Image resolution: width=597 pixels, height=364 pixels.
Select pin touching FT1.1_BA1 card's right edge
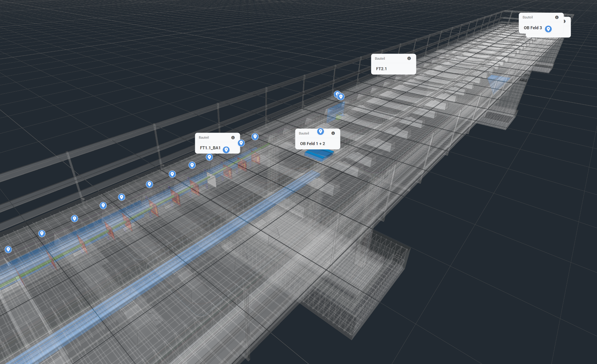241,143
